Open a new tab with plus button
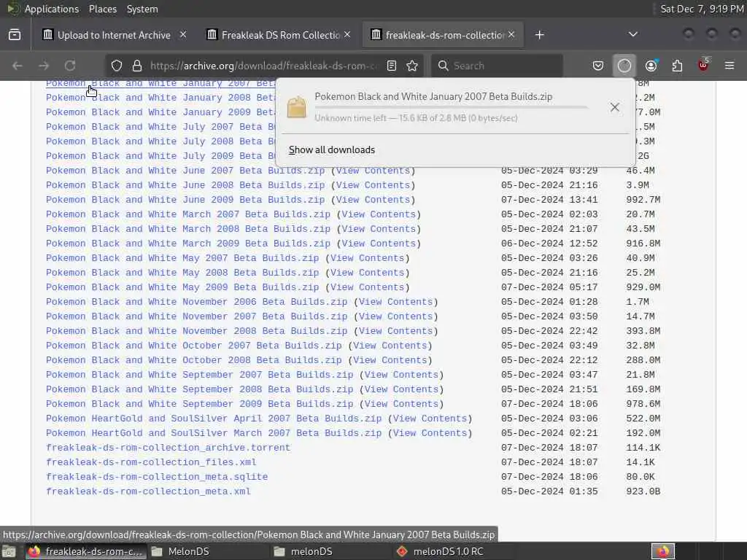747x560 pixels. pyautogui.click(x=539, y=35)
